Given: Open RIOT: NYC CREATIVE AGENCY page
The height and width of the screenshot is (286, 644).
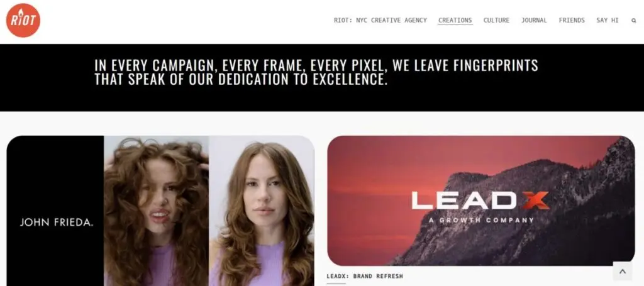Looking at the screenshot, I should pos(380,20).
